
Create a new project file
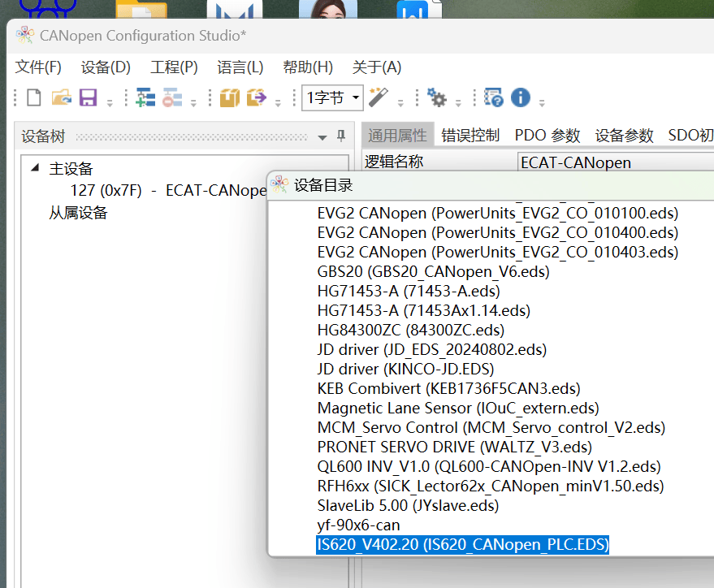(x=33, y=97)
